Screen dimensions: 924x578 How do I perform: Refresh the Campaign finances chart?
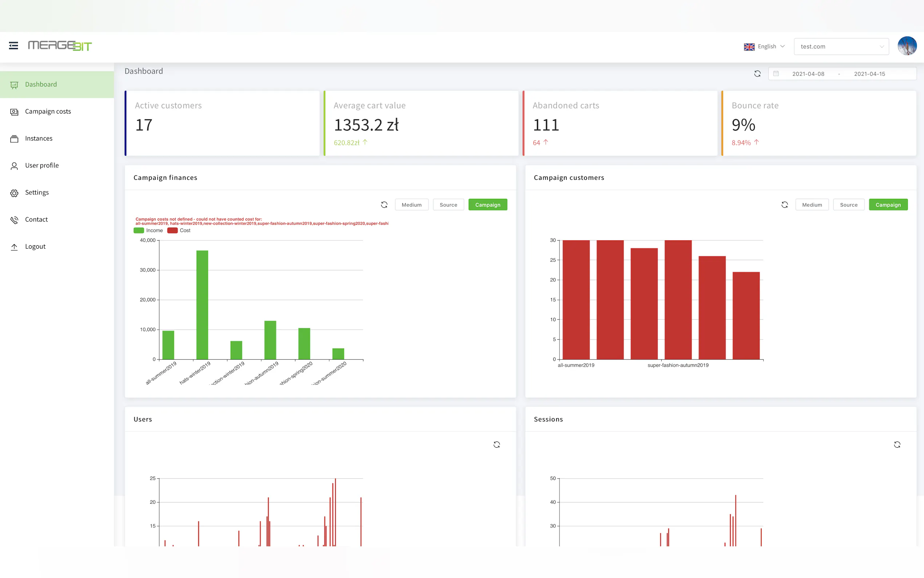point(384,205)
